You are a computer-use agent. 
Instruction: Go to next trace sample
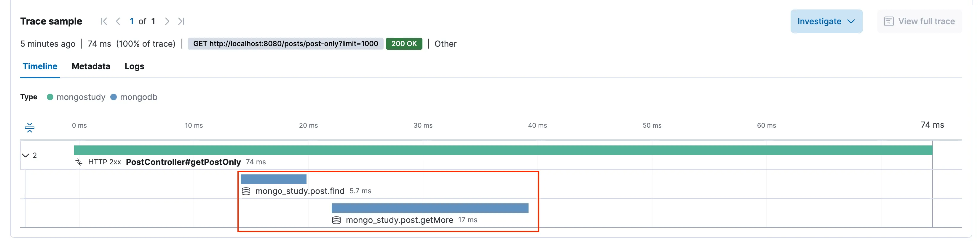coord(167,21)
